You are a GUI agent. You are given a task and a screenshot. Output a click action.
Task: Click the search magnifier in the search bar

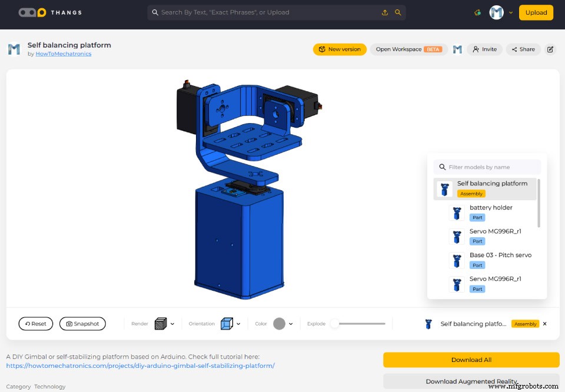398,12
